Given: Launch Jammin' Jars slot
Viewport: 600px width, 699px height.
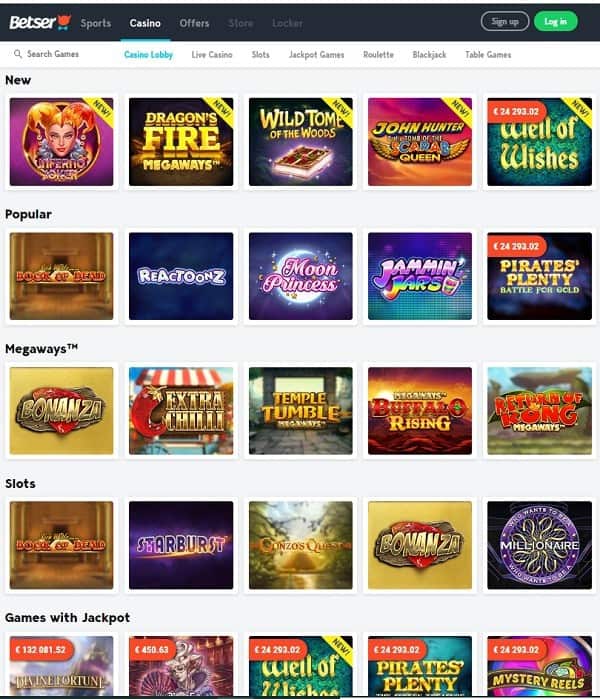Looking at the screenshot, I should pyautogui.click(x=420, y=276).
